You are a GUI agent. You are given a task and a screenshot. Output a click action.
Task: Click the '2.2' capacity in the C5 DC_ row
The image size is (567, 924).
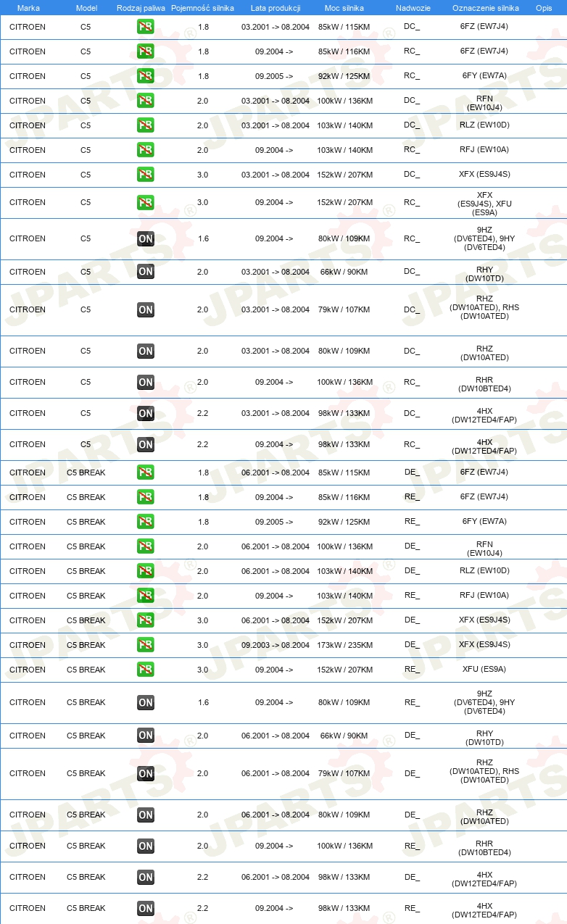202,413
